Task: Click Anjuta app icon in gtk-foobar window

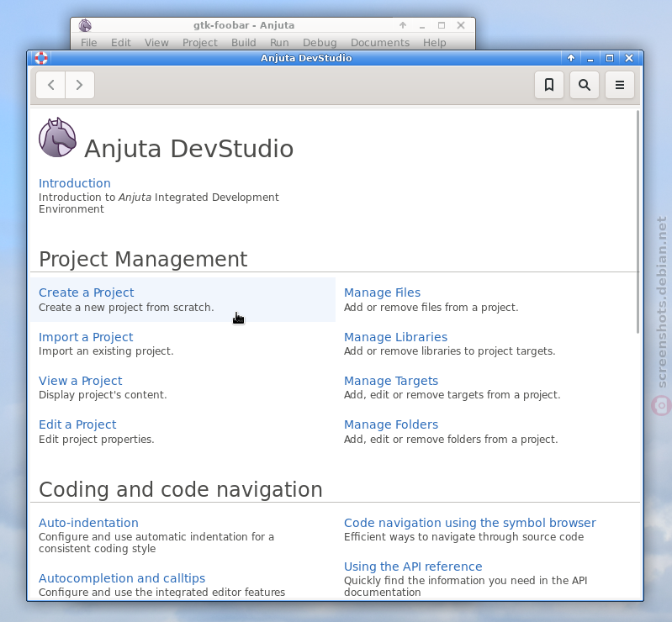Action: tap(85, 25)
